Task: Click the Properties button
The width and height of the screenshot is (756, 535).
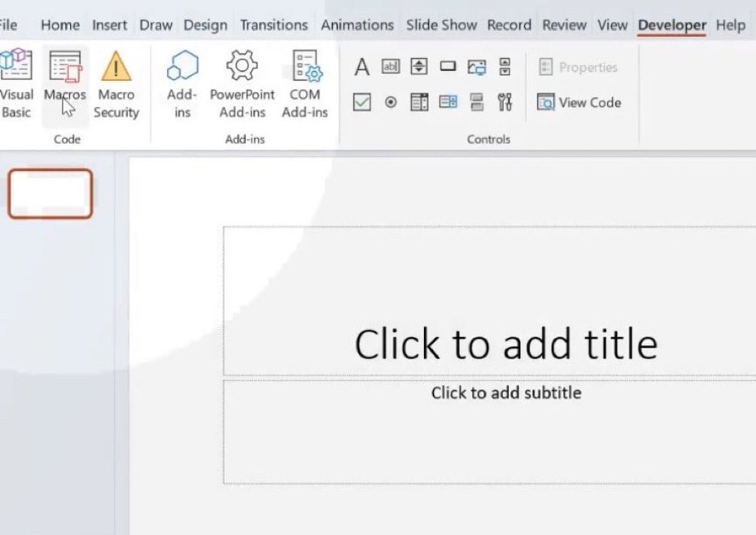Action: (578, 67)
